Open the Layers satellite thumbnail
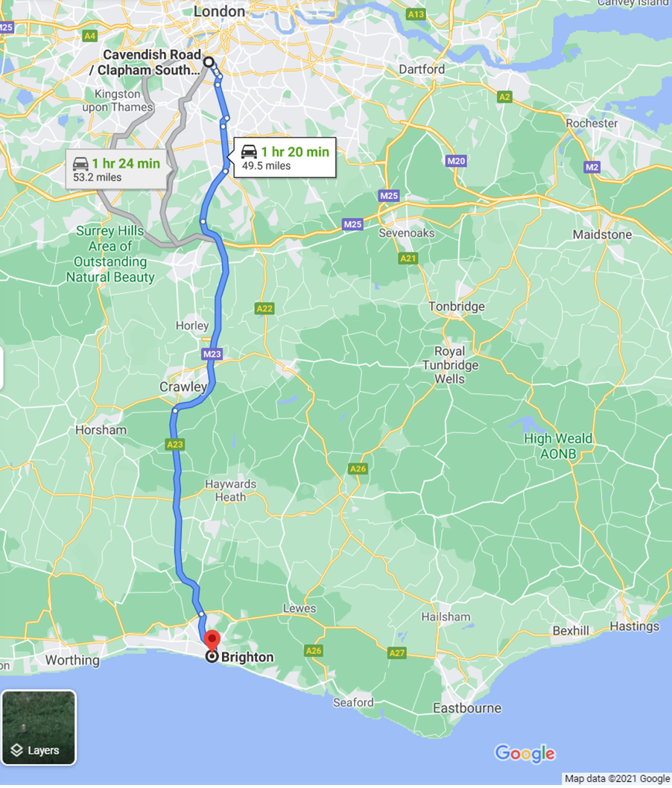The width and height of the screenshot is (672, 788). pos(39,727)
